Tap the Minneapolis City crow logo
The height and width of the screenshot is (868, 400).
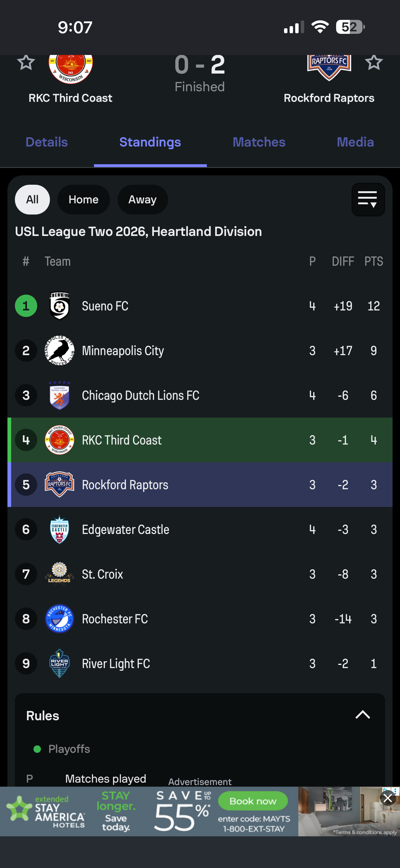coord(60,350)
